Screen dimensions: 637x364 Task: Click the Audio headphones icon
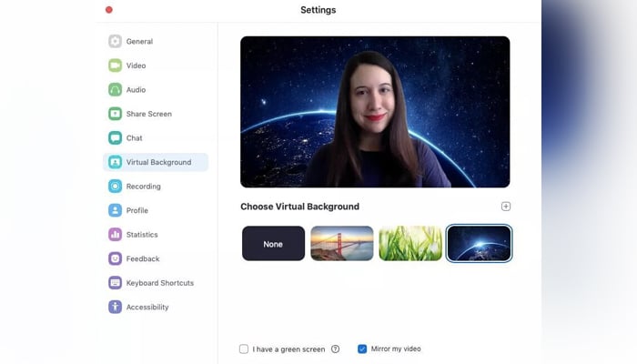tap(115, 89)
